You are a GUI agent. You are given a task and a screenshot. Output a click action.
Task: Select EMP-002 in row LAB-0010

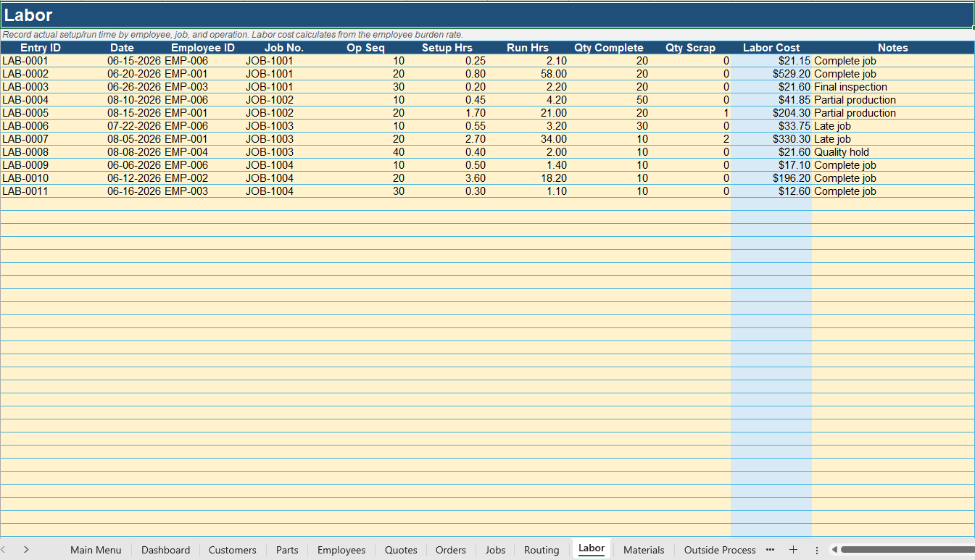pyautogui.click(x=203, y=178)
